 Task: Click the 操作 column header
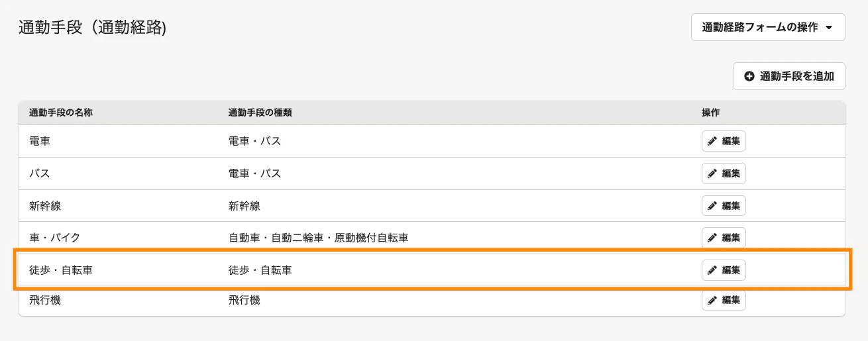pyautogui.click(x=710, y=113)
